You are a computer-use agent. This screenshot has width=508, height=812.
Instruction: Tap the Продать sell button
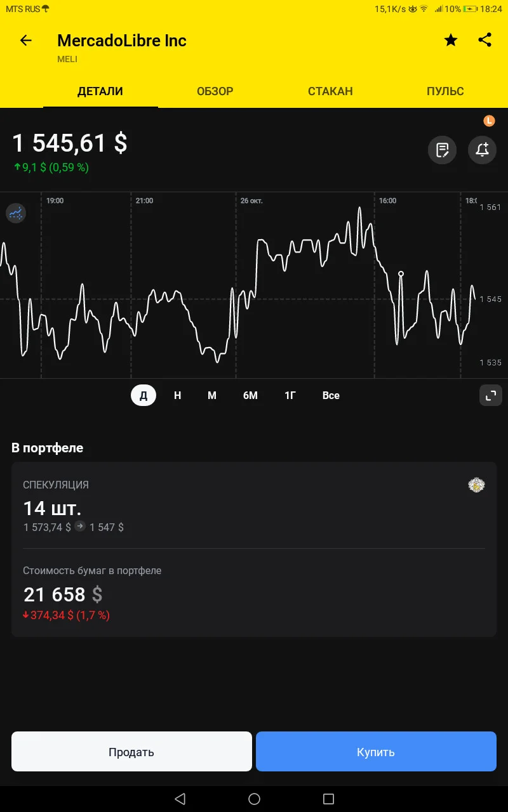point(131,752)
